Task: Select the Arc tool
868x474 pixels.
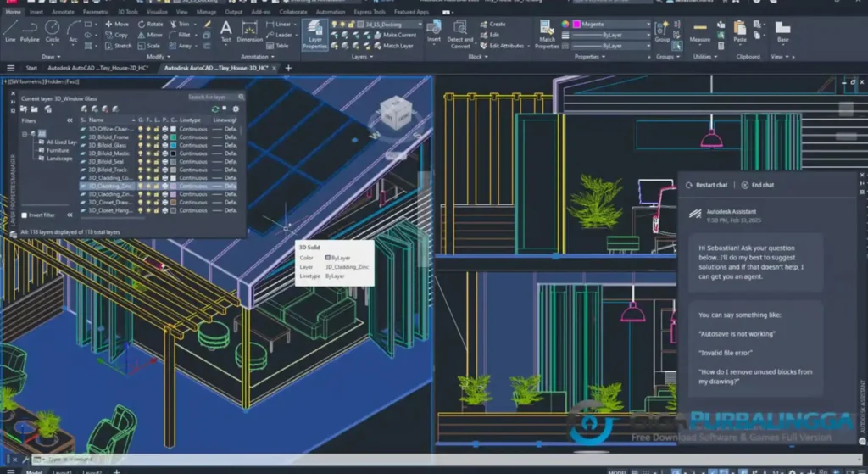Action: point(73,31)
